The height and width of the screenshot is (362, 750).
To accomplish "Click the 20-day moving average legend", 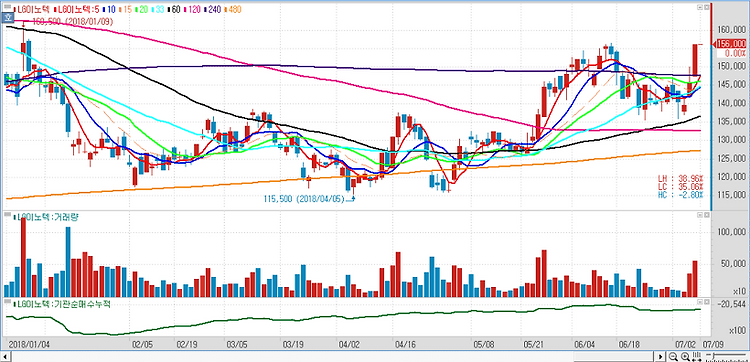I will [x=142, y=10].
